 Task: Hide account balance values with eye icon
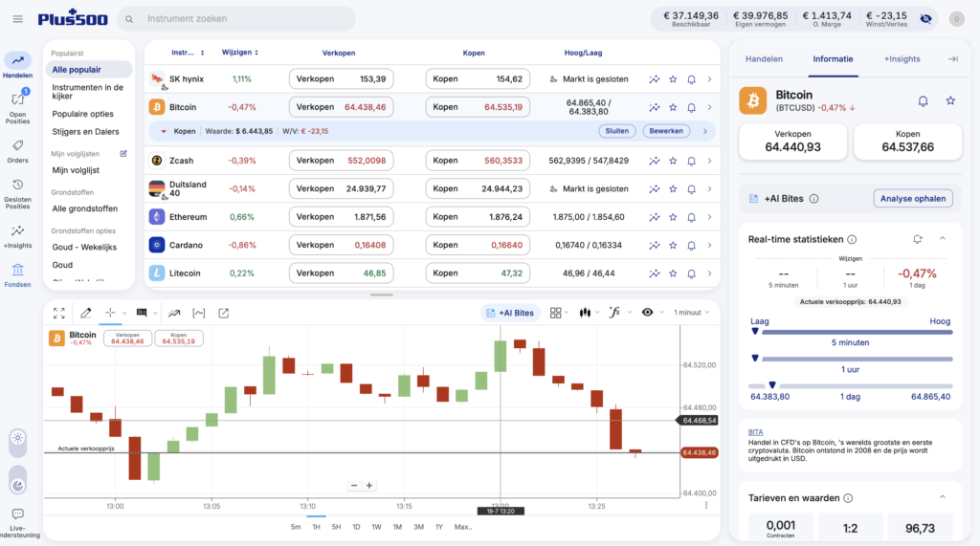(925, 19)
